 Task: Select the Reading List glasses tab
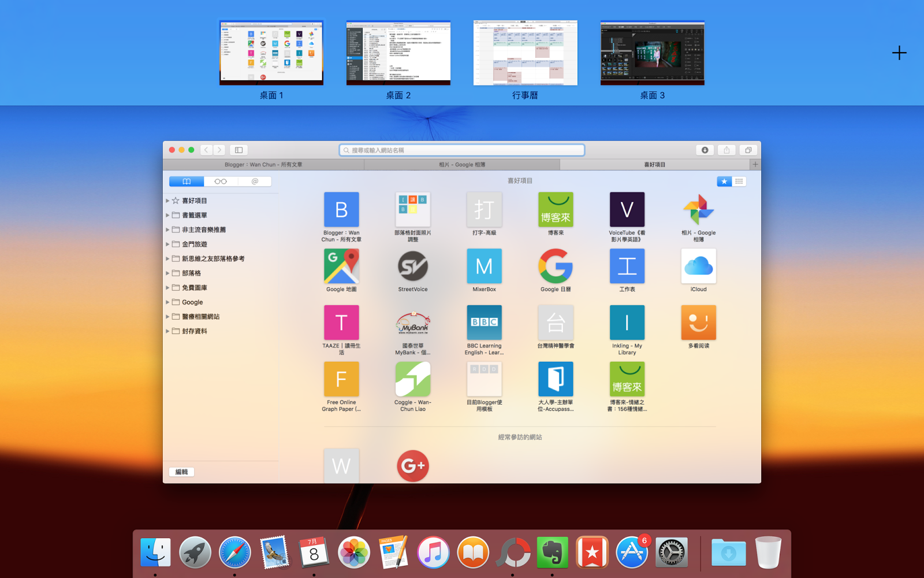pyautogui.click(x=221, y=181)
